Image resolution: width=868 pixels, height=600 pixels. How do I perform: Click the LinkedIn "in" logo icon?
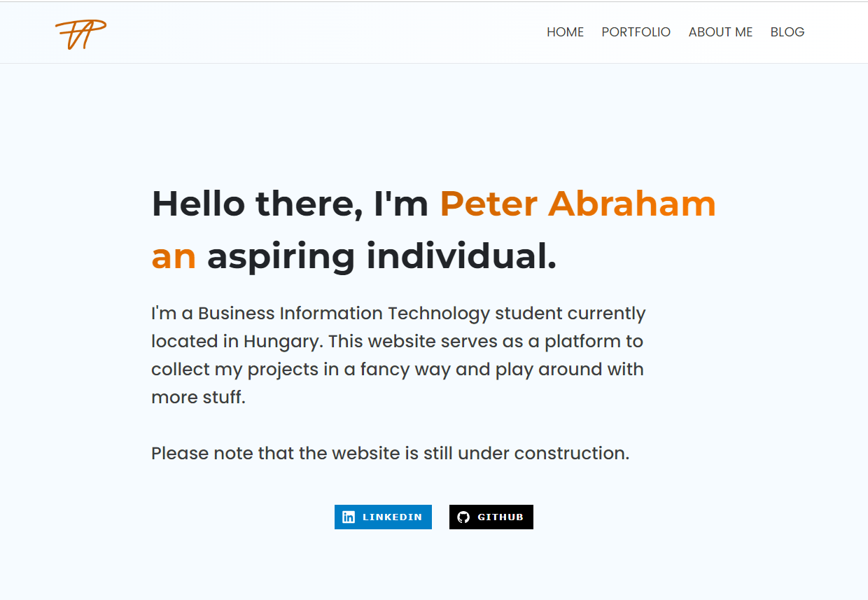pos(348,517)
